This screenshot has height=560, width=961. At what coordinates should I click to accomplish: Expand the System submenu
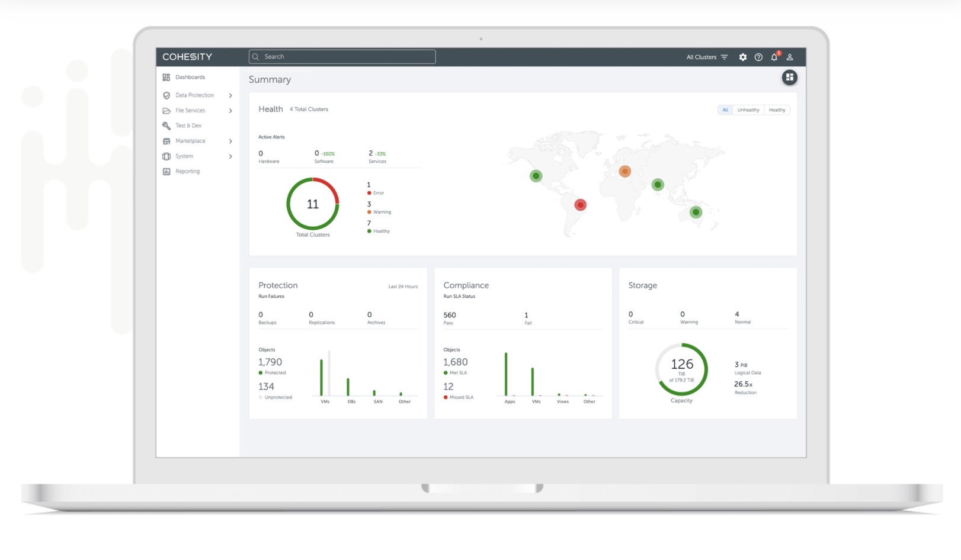[x=231, y=156]
